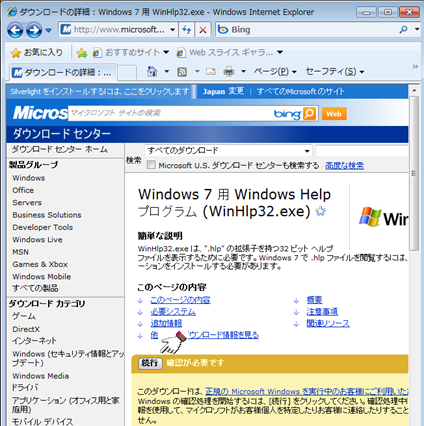Select Business Solutions product group

click(x=47, y=215)
